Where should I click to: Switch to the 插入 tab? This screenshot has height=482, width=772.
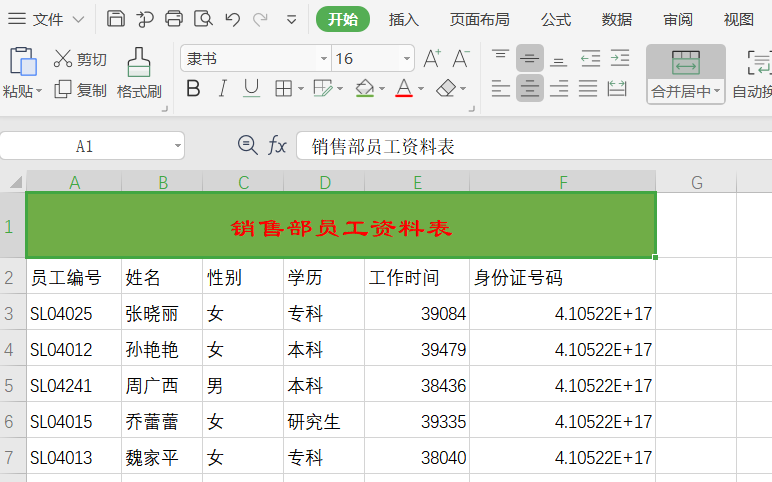404,20
